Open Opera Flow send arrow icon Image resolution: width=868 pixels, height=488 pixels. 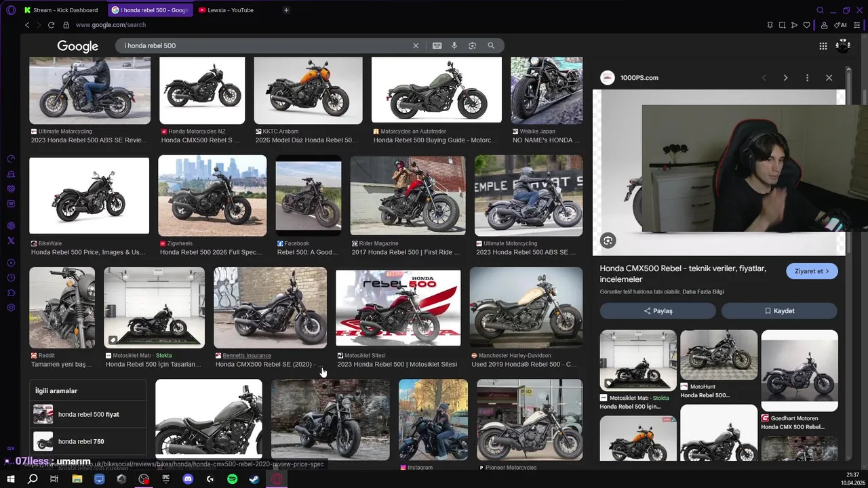coord(794,25)
